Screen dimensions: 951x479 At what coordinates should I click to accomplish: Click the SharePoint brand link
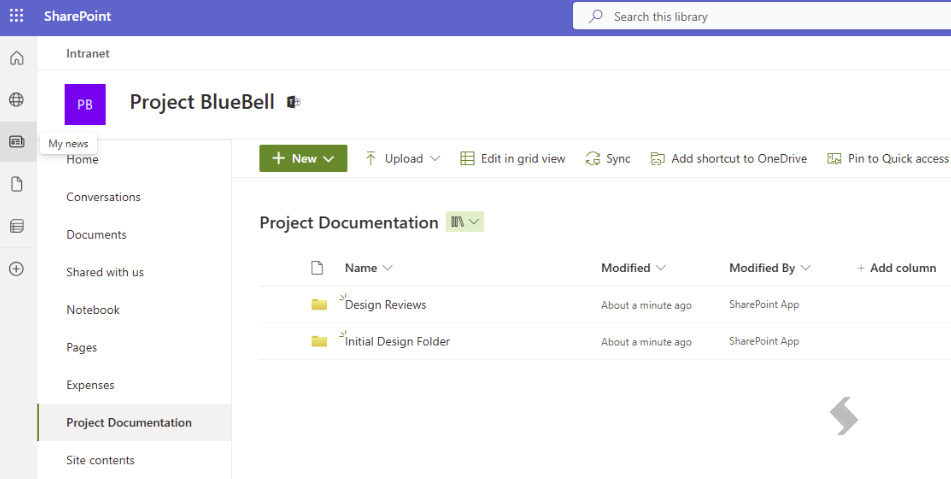tap(78, 16)
